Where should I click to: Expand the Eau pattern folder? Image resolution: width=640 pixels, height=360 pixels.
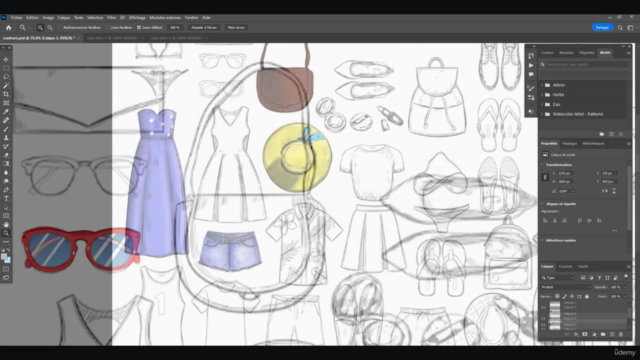(x=542, y=104)
